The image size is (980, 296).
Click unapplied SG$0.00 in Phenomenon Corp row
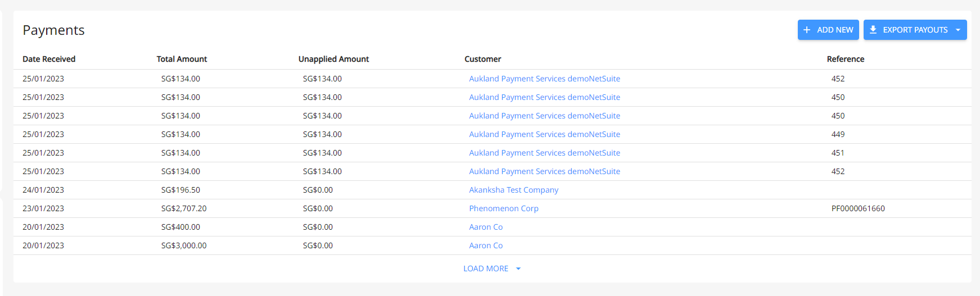click(318, 208)
